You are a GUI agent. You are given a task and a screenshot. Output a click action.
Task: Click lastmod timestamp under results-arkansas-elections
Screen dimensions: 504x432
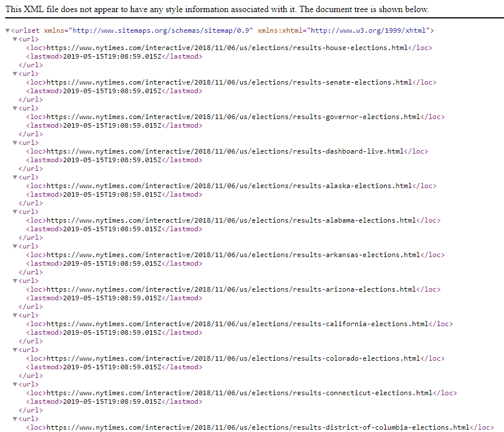tap(112, 264)
